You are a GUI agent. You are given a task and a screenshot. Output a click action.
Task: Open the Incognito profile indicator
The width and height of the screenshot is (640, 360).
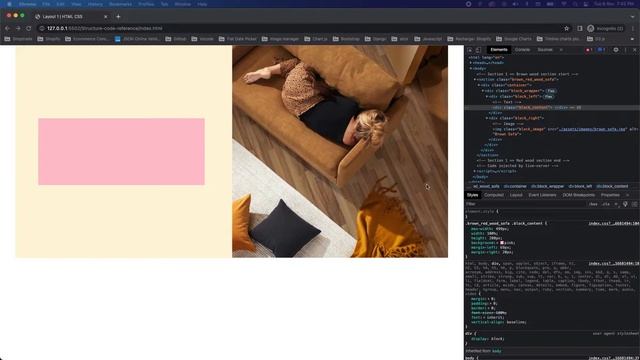[605, 28]
